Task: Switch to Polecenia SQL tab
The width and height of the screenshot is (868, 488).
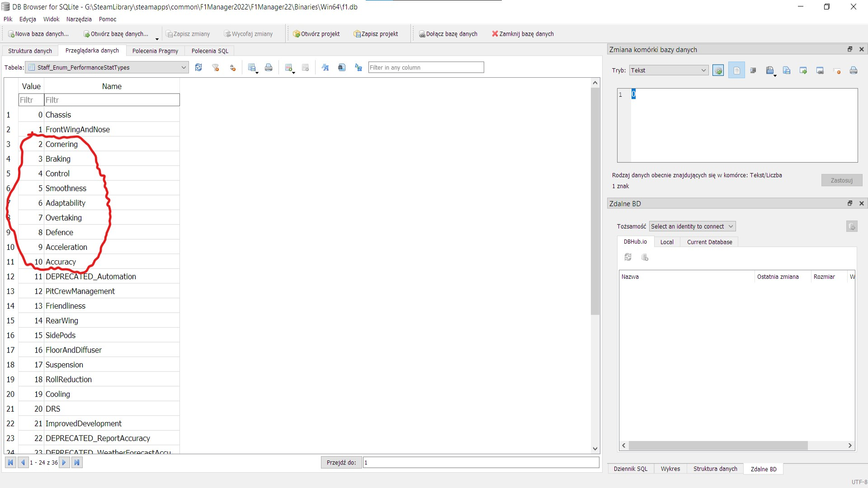Action: pyautogui.click(x=210, y=51)
